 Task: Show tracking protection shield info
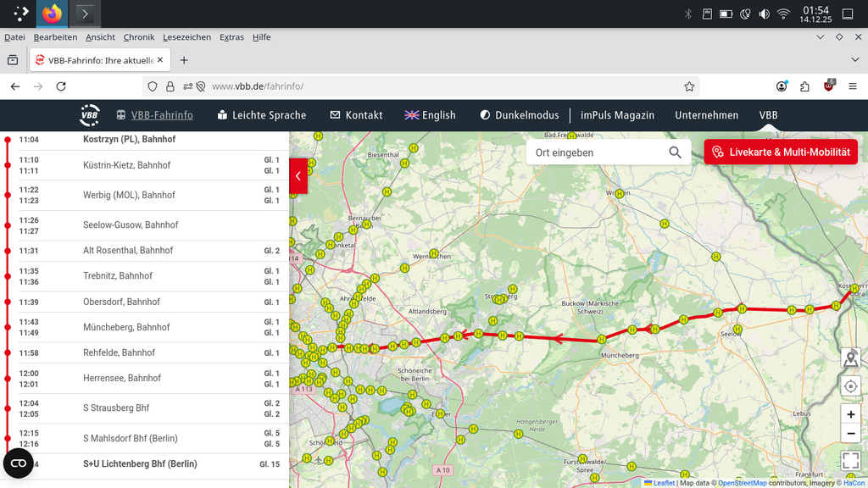tap(153, 86)
